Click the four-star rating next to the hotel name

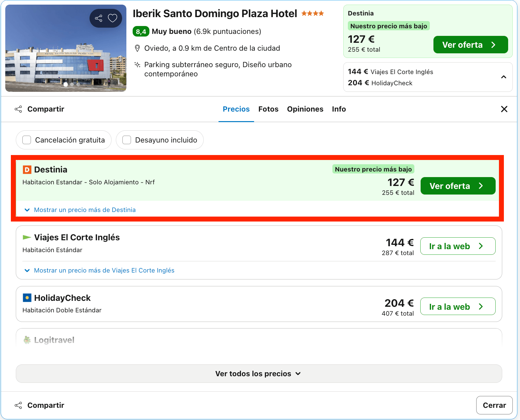pos(313,13)
